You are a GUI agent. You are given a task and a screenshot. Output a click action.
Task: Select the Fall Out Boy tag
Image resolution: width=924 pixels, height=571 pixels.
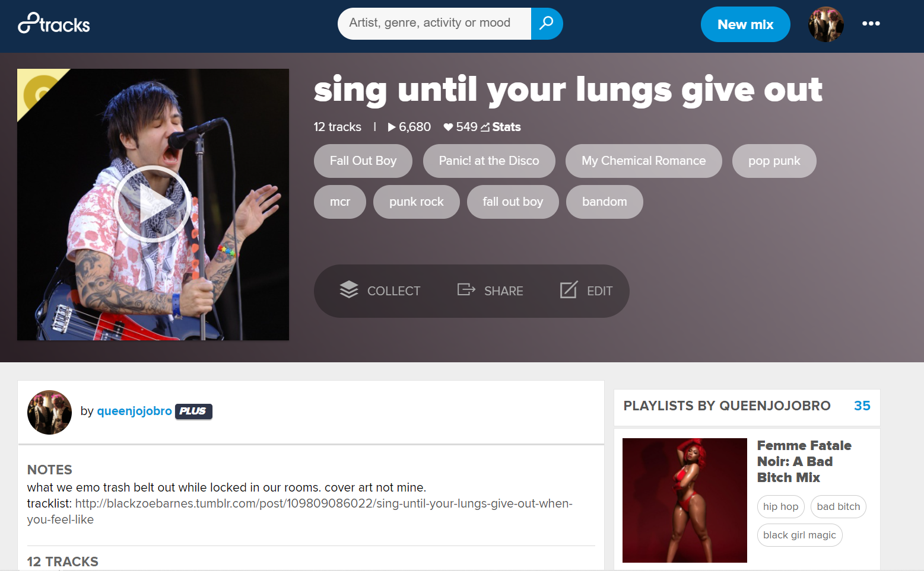[x=363, y=161]
